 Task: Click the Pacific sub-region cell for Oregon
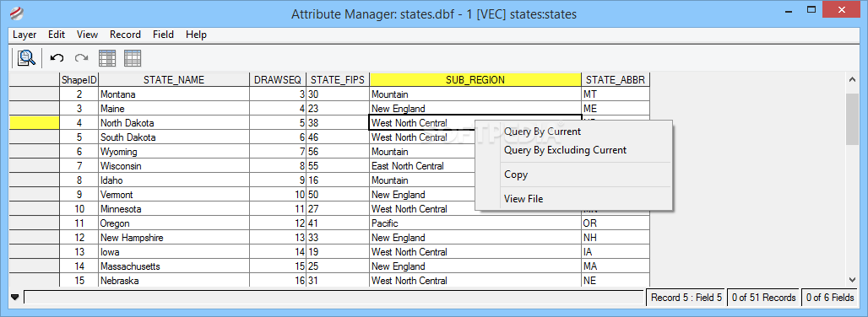point(475,223)
